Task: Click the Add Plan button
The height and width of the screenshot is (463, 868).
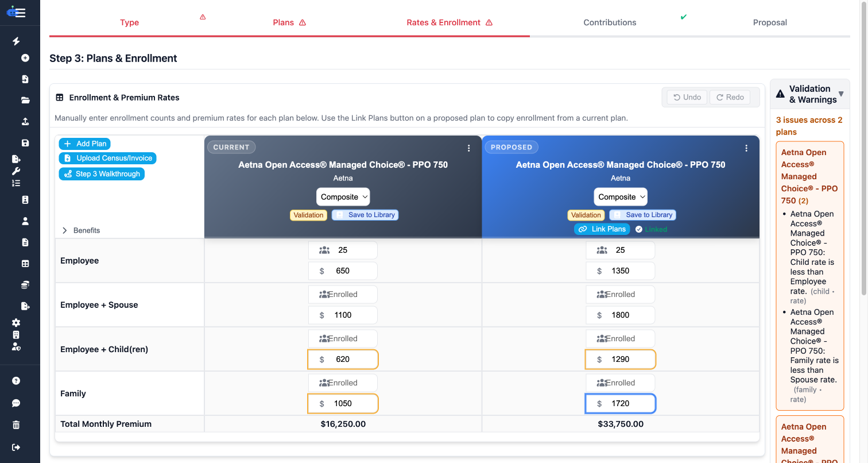Action: tap(85, 144)
